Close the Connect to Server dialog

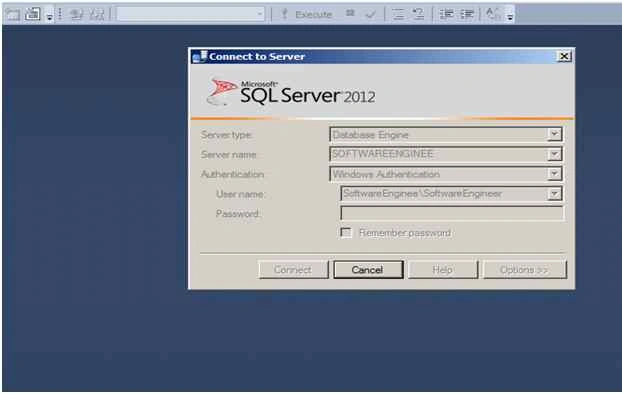coord(564,56)
